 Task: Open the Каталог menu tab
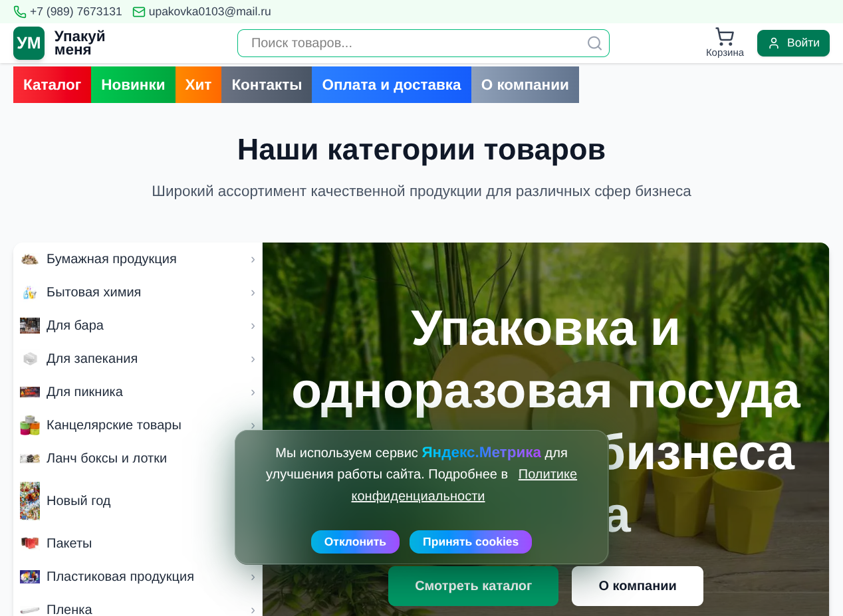(x=52, y=85)
